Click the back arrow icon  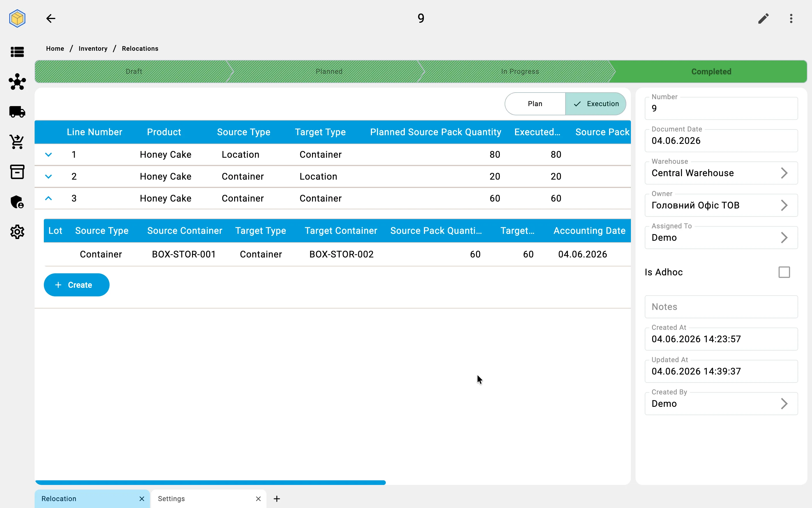51,18
